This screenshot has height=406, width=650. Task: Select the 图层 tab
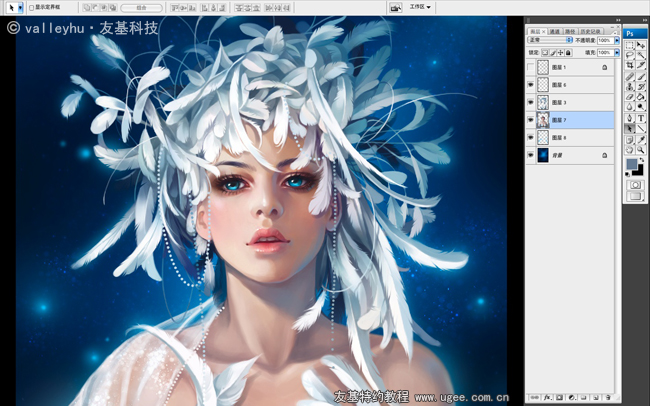pos(536,32)
